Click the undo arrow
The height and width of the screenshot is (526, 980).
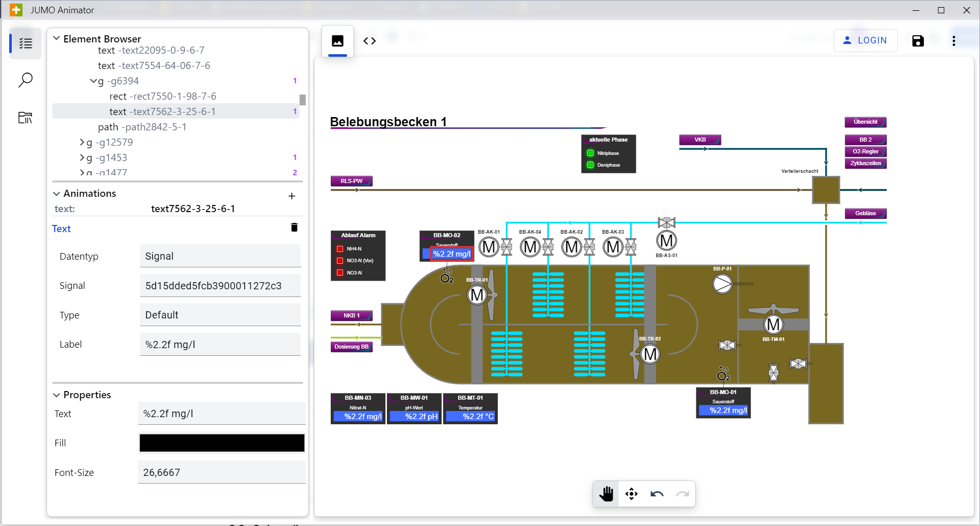(657, 494)
